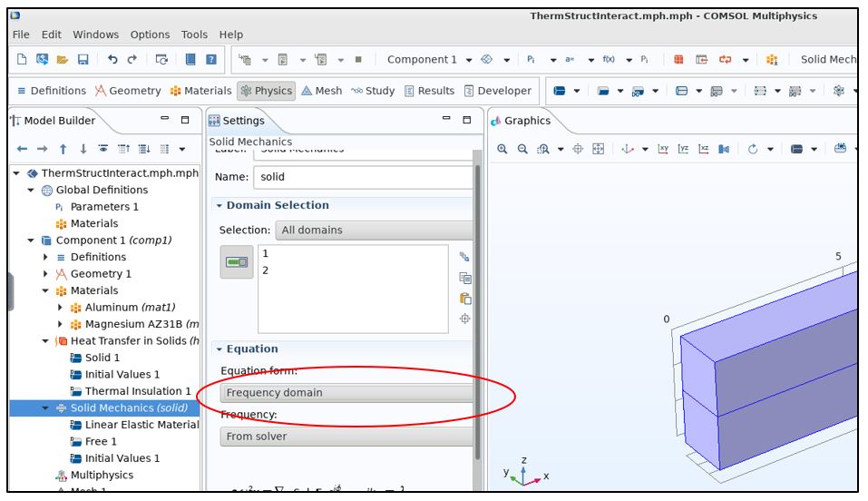Image resolution: width=868 pixels, height=501 pixels.
Task: Click the rotate view icon in Graphics
Action: pyautogui.click(x=752, y=149)
